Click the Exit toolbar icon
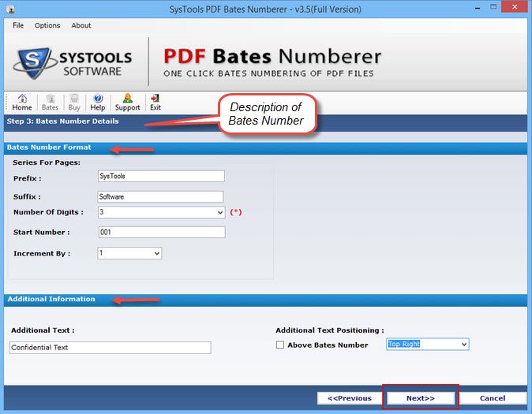The image size is (532, 414). [x=155, y=103]
